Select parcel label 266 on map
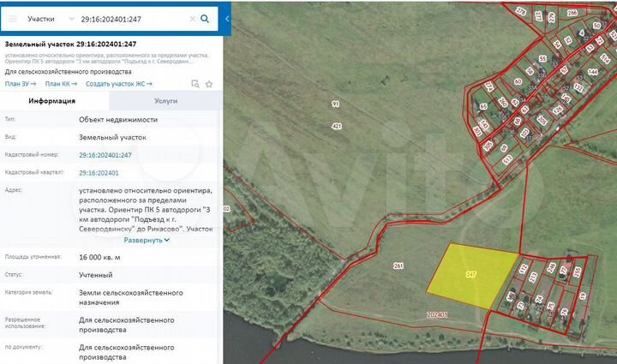The height and width of the screenshot is (364, 617). pos(572,13)
